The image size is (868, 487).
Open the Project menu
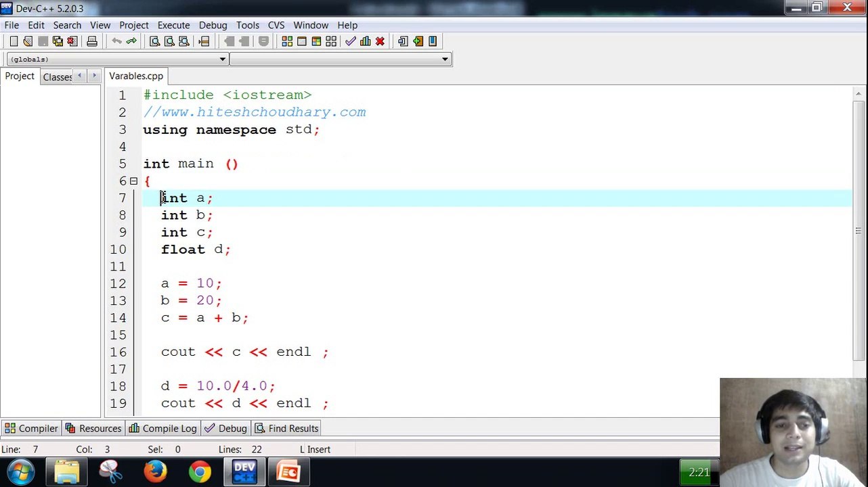(x=134, y=25)
